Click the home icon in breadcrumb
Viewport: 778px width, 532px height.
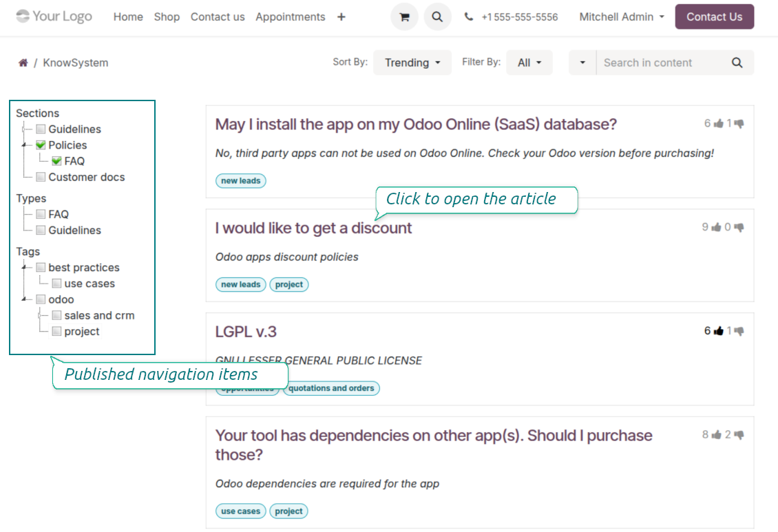pos(23,63)
